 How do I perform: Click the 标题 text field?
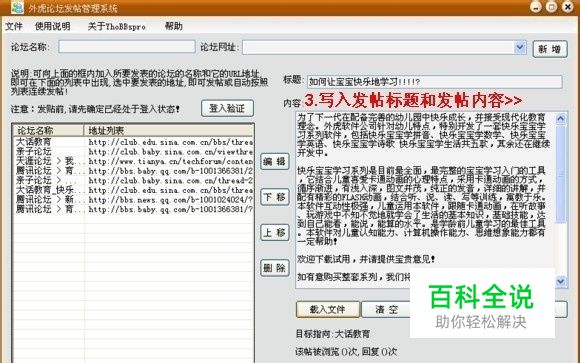tap(434, 82)
